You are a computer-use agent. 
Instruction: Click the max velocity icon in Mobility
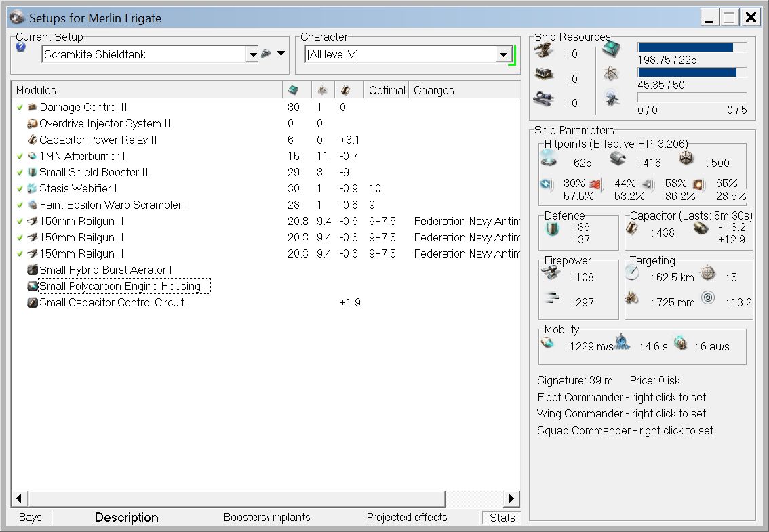(547, 342)
